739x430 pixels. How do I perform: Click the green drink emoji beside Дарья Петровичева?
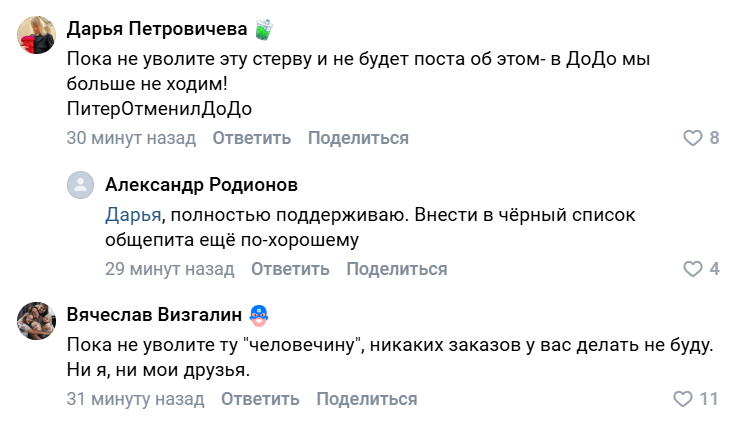[x=263, y=29]
